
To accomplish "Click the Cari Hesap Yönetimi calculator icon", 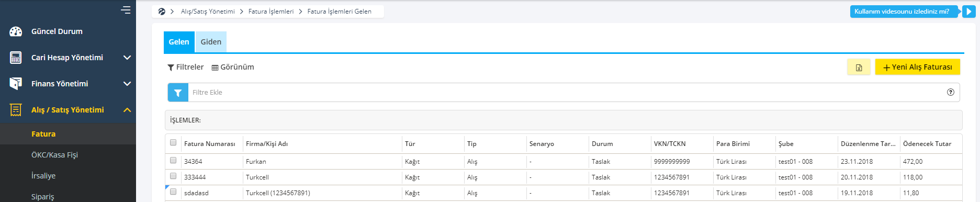I will (x=16, y=58).
